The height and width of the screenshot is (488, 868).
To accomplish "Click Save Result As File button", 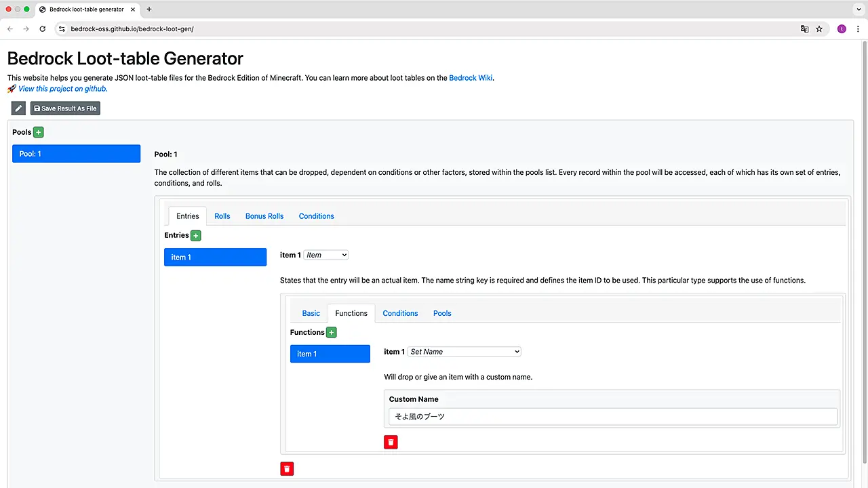I will pos(65,108).
